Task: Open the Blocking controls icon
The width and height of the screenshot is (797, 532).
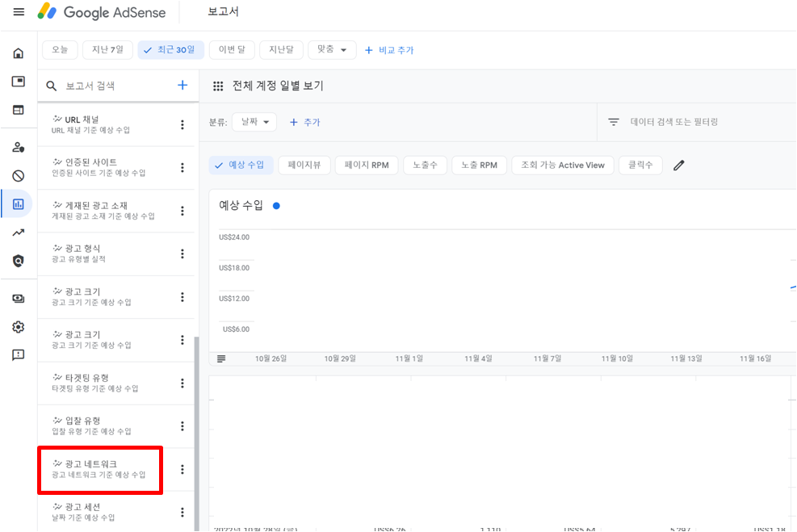Action: [18, 175]
